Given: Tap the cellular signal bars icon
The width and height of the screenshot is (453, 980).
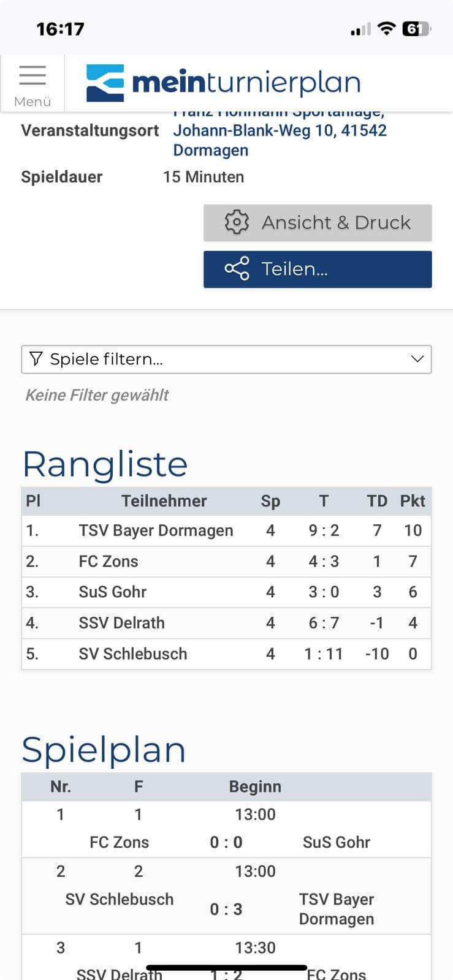Looking at the screenshot, I should coord(360,29).
